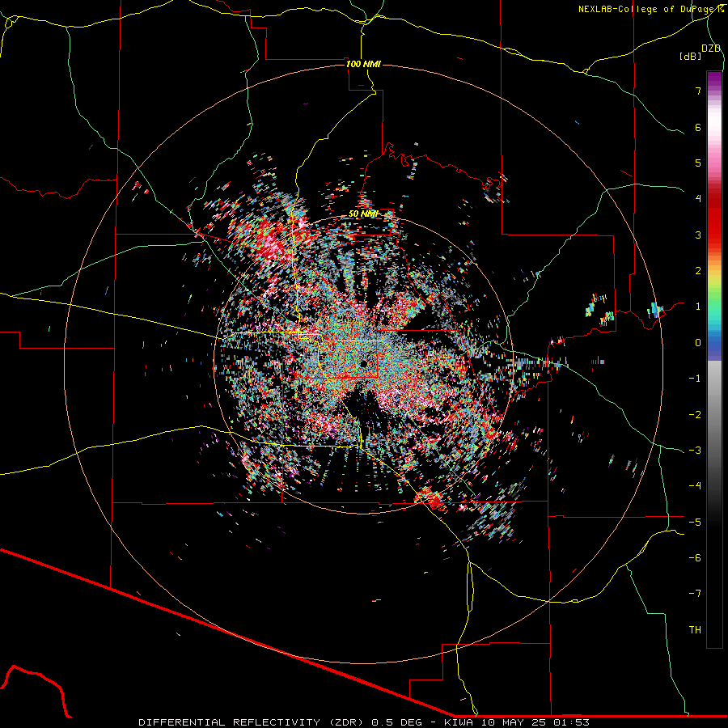The image size is (728, 728).
Task: Click the [dB] unit label
Action: [x=690, y=56]
